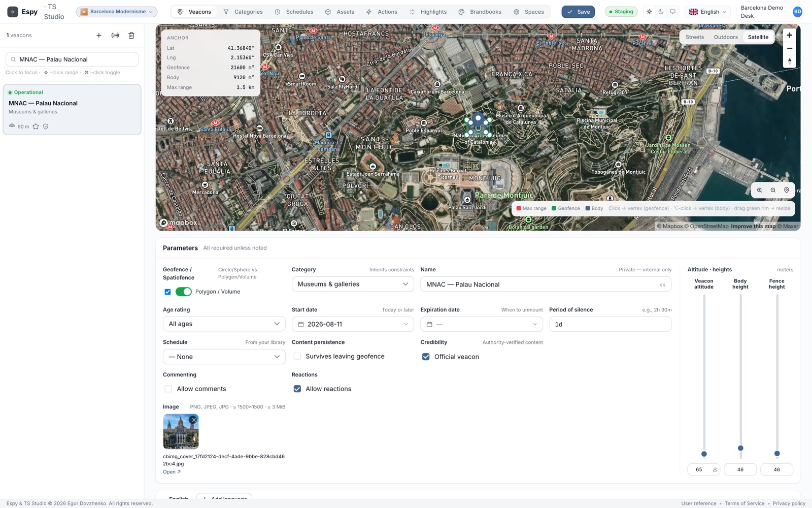Open the Start date 2026-08-11 picker
This screenshot has height=508, width=812.
pos(353,324)
